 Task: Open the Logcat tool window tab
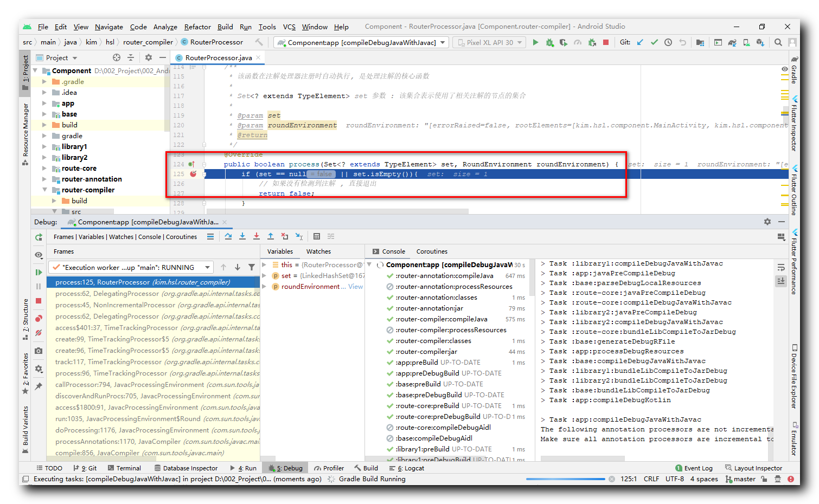(x=407, y=468)
